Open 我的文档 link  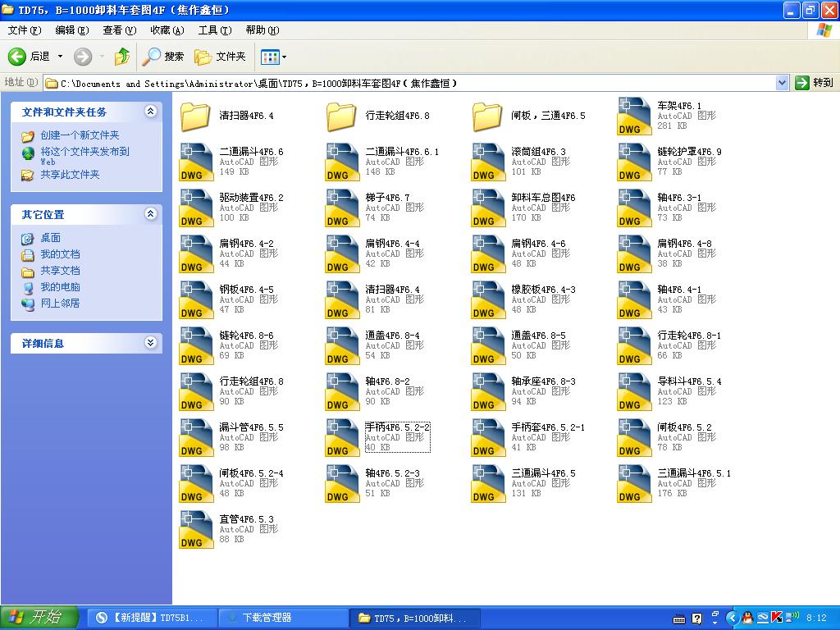click(x=60, y=254)
